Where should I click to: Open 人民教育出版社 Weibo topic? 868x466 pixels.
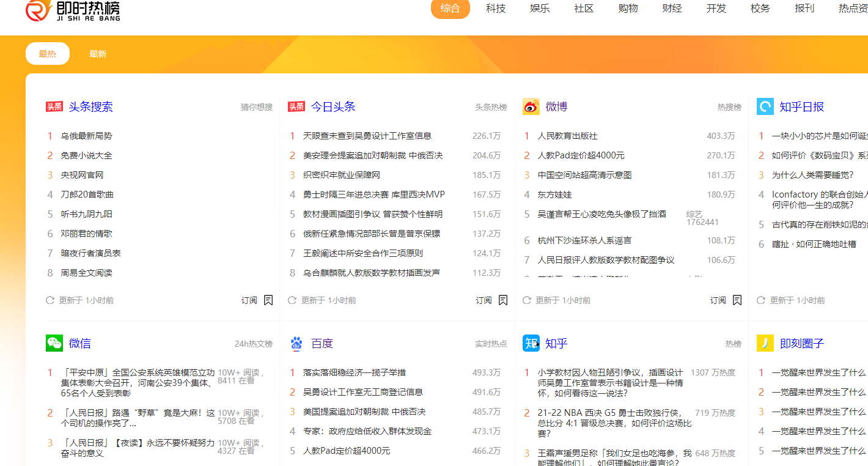click(568, 136)
